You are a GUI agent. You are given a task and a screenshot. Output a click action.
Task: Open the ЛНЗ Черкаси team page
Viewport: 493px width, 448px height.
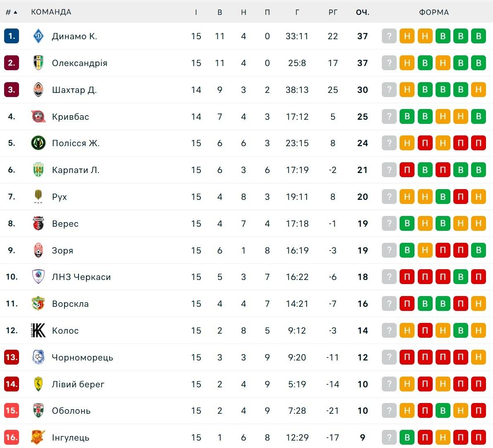(81, 277)
